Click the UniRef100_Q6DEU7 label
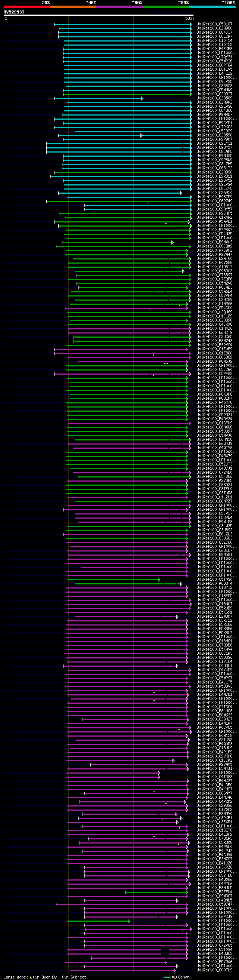The image size is (239, 980). [215, 551]
